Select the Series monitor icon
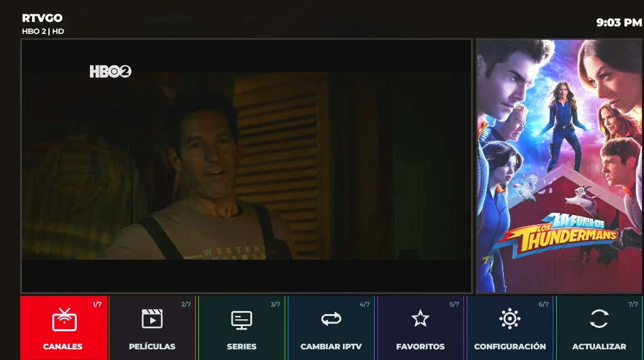The height and width of the screenshot is (360, 644). (241, 320)
